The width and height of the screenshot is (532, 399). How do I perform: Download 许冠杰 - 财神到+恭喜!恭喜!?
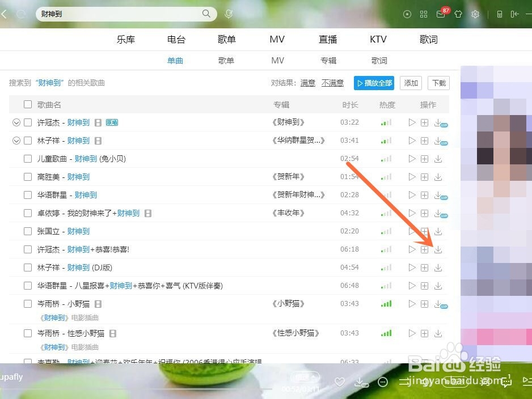[x=438, y=249]
